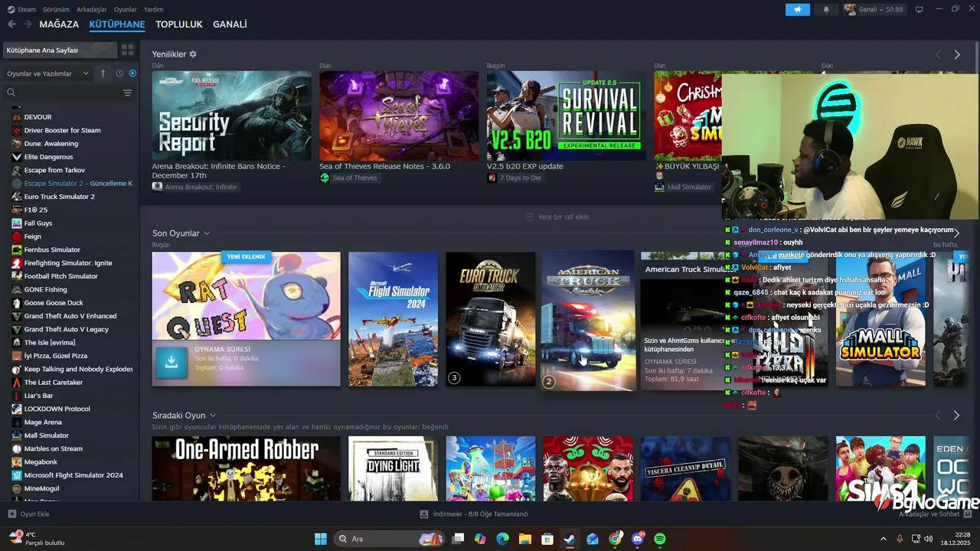
Task: Expand the Sıradaki Oyun shelf dropdown
Action: click(x=213, y=416)
